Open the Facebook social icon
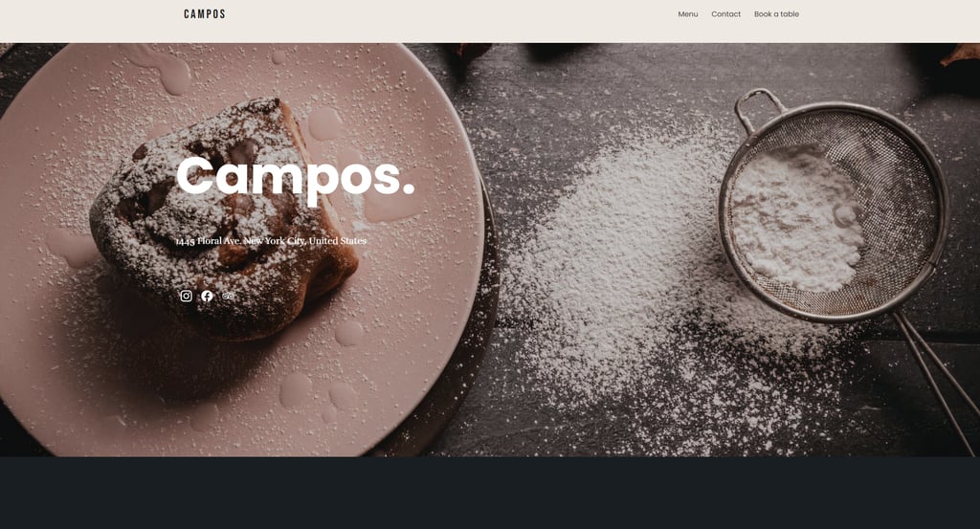 [x=207, y=296]
